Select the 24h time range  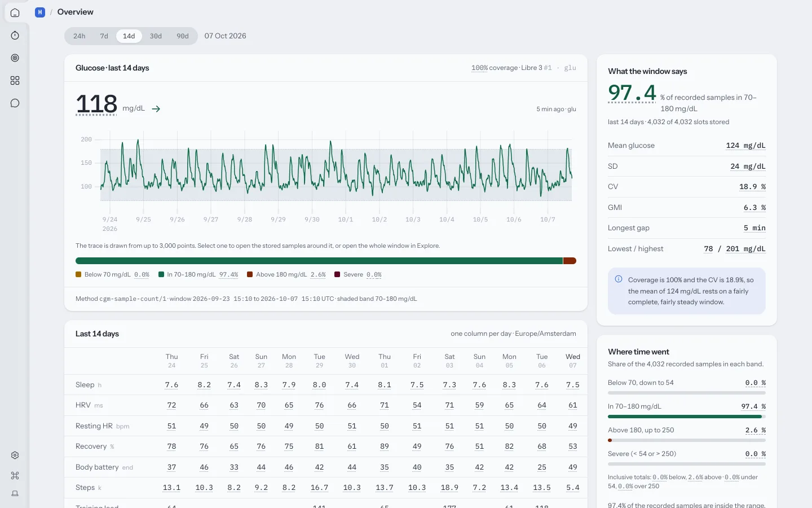(x=80, y=36)
